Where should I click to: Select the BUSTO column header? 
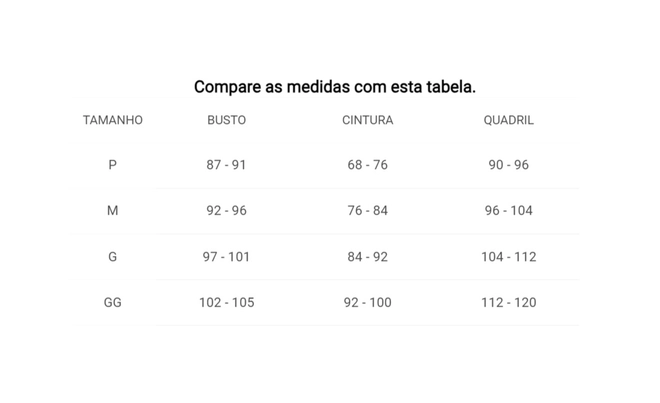(x=226, y=120)
